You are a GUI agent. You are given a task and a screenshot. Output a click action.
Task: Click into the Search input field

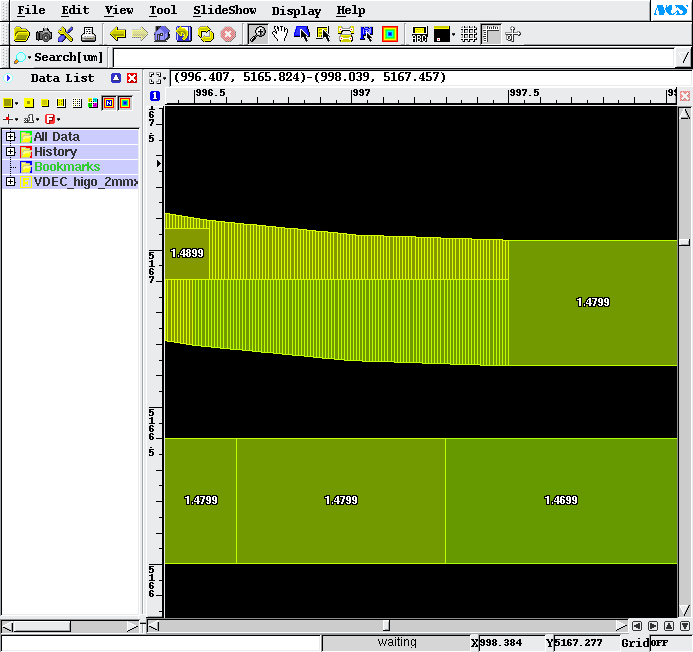393,57
